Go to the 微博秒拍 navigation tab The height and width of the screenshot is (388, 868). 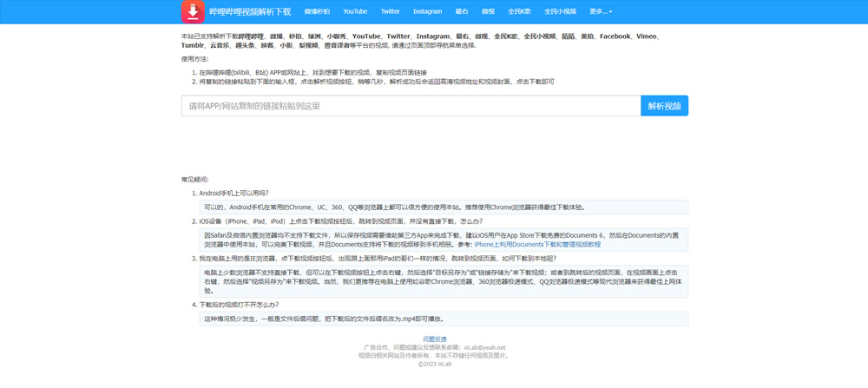317,12
